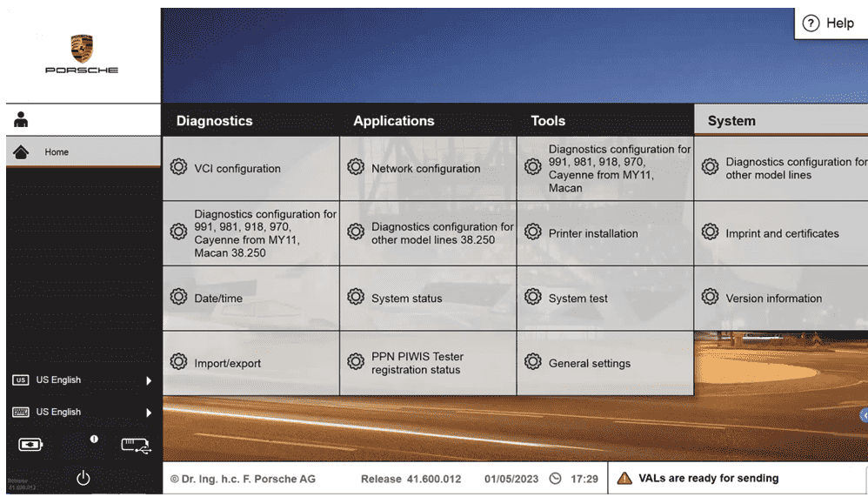This screenshot has width=868, height=497.
Task: Click VALs are ready for sending notice
Action: [x=709, y=478]
